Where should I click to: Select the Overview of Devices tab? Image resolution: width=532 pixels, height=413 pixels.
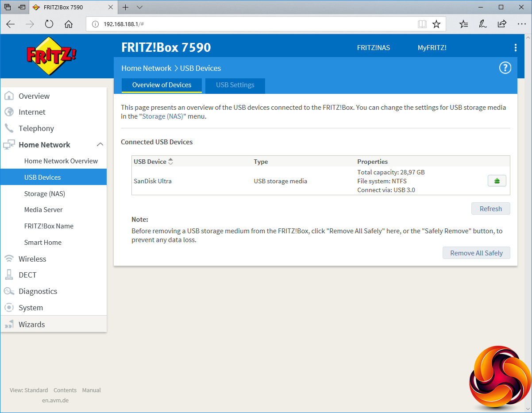162,85
